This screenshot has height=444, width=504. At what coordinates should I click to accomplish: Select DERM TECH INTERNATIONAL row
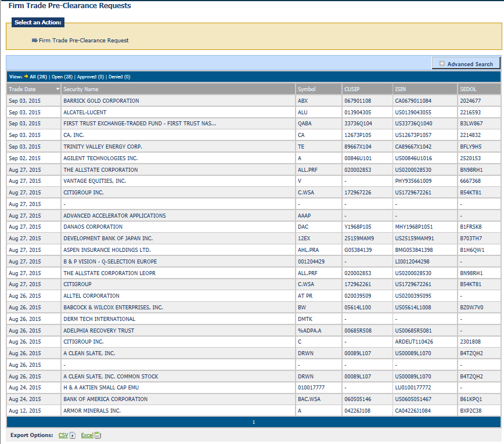tap(254, 319)
